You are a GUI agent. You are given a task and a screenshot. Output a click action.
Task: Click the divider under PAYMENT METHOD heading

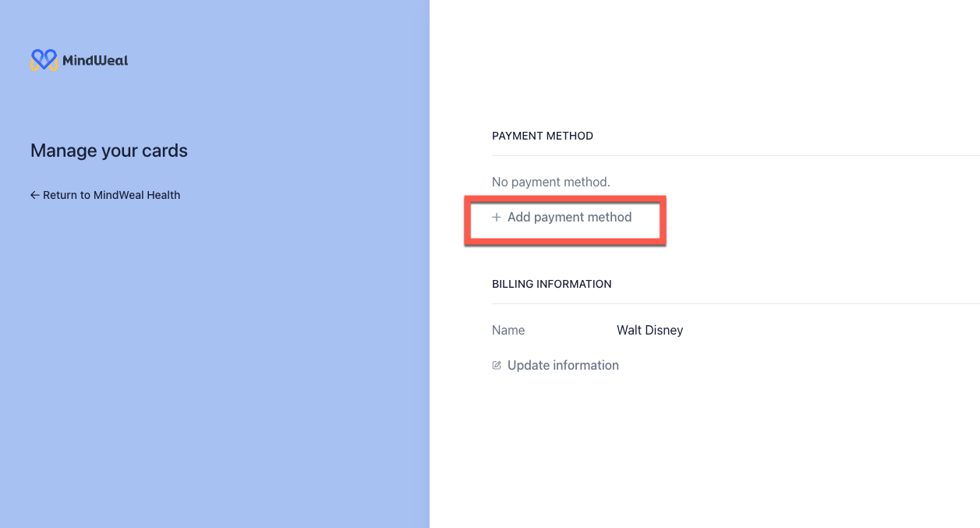pyautogui.click(x=735, y=153)
